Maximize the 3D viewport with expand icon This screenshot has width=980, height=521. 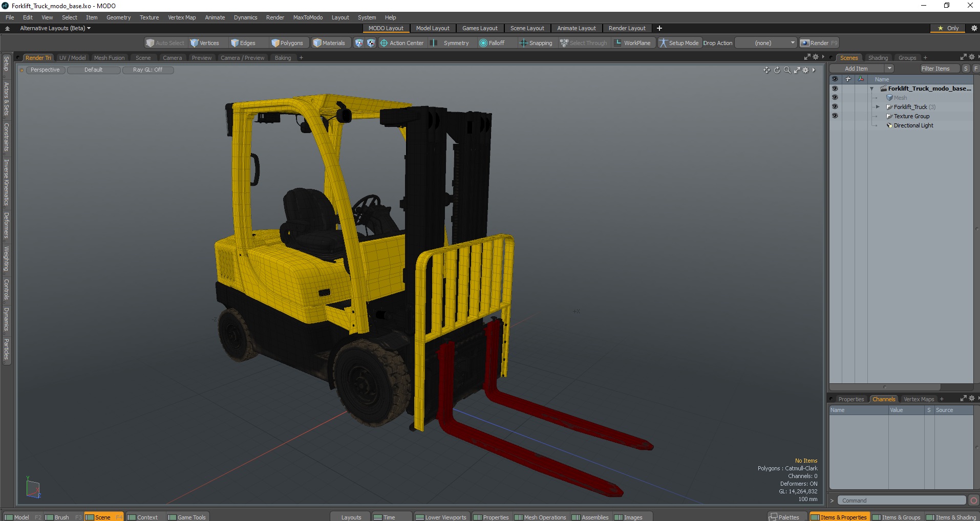797,70
